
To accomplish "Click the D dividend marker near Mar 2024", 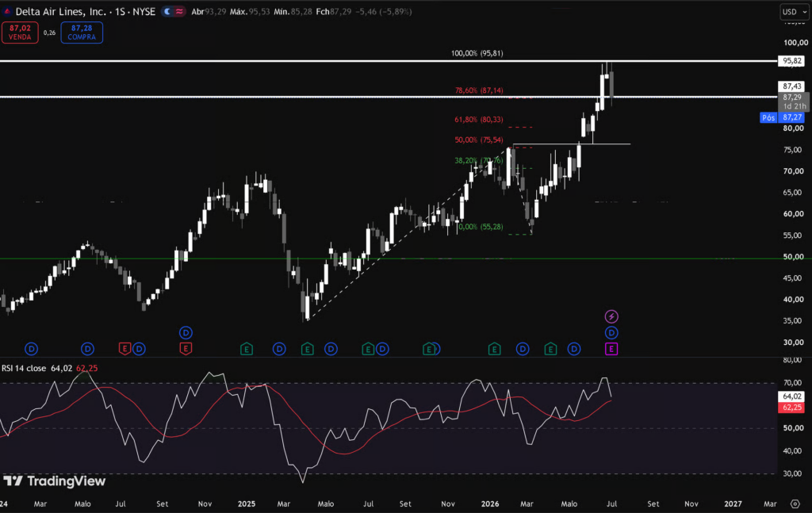I will pyautogui.click(x=32, y=349).
